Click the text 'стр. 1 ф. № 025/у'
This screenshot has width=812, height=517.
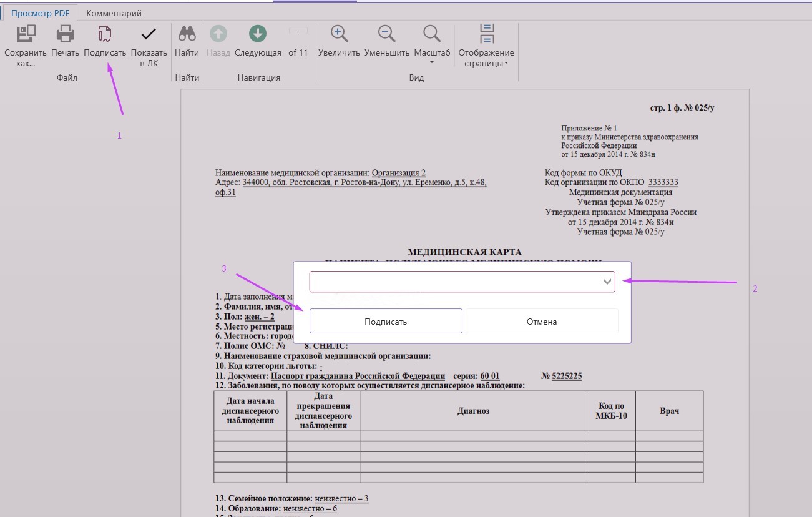[x=682, y=108]
